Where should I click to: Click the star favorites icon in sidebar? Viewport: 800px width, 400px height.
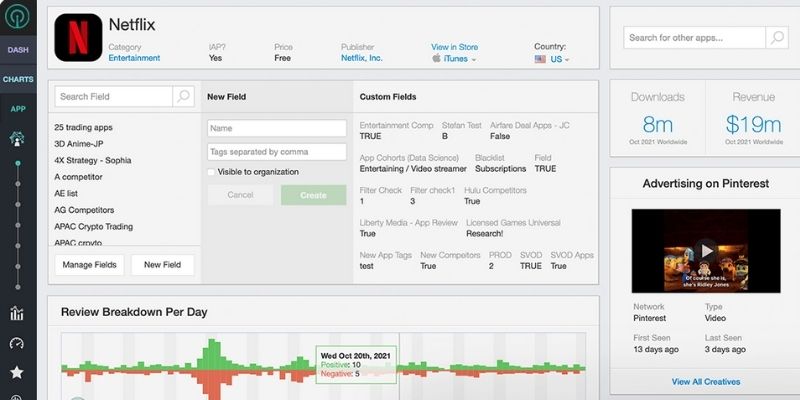tap(17, 372)
